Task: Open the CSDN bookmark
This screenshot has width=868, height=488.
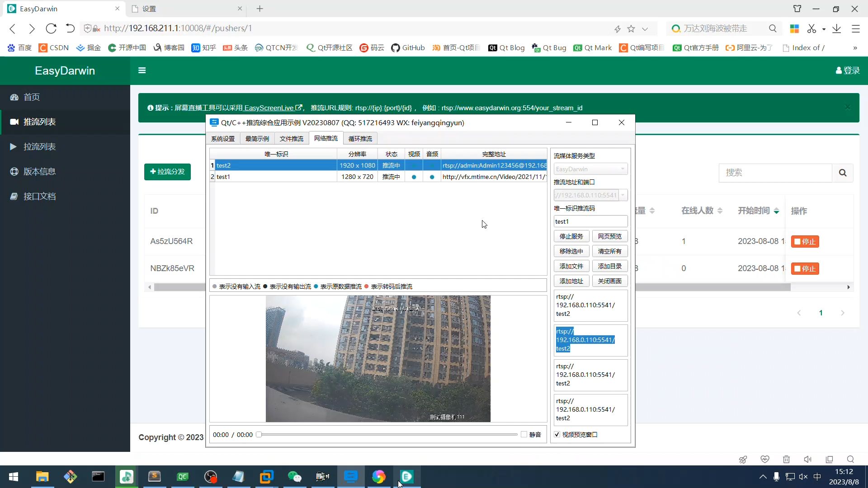Action: (54, 48)
